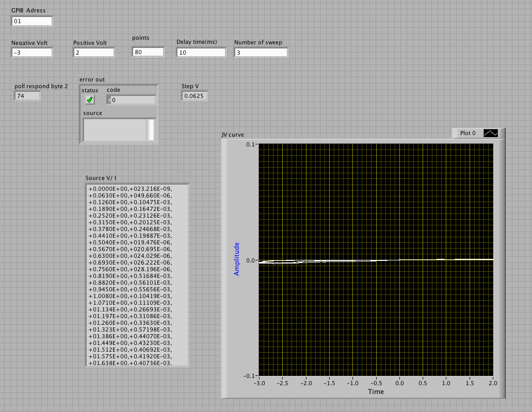532x412 pixels.
Task: Click the 1.5 X-axis tick label
Action: (470, 383)
